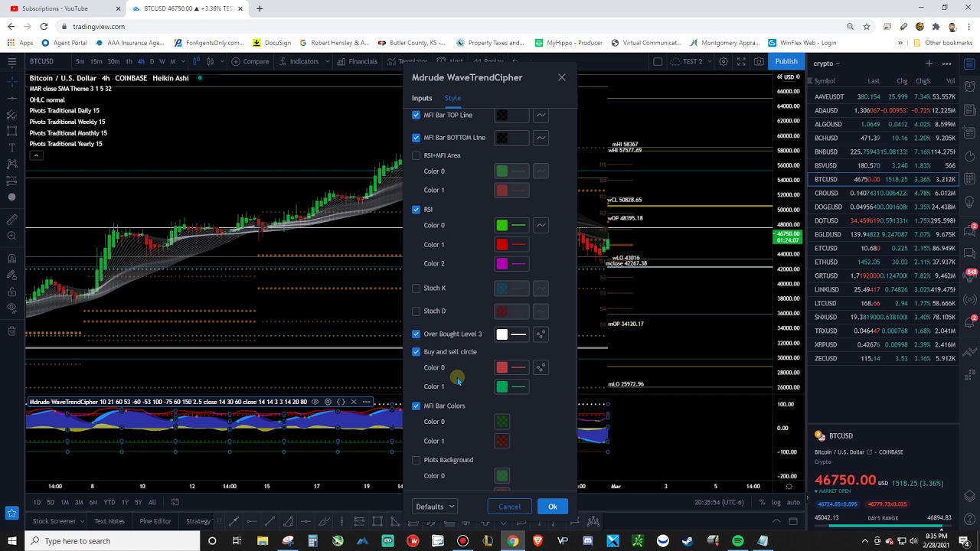Click the Ok button

tap(553, 507)
